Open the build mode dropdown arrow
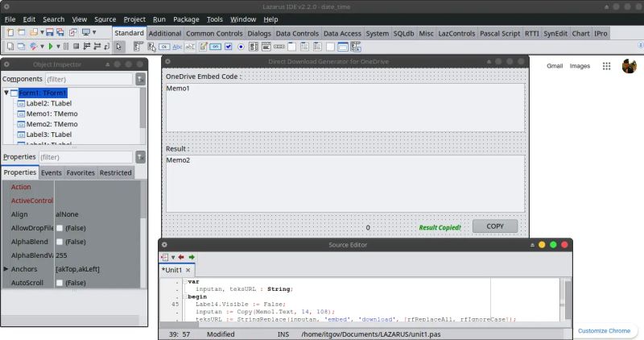 pos(42,47)
